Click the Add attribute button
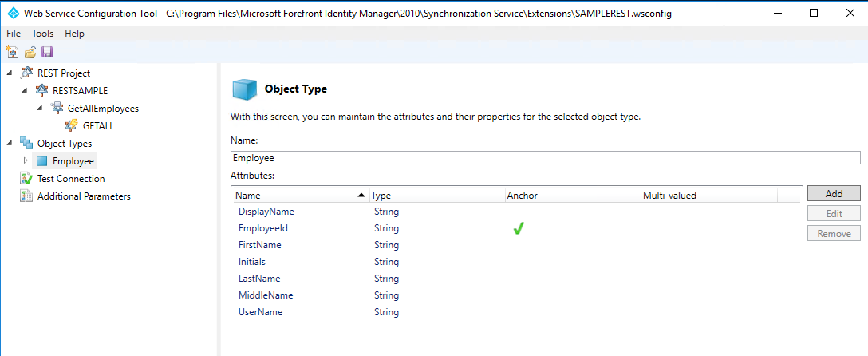The height and width of the screenshot is (356, 868). 834,193
